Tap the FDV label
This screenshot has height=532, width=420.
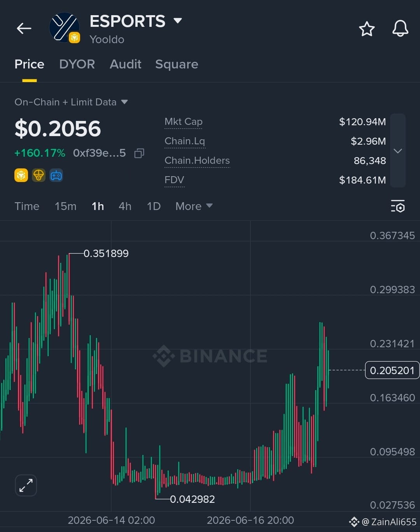(x=174, y=180)
